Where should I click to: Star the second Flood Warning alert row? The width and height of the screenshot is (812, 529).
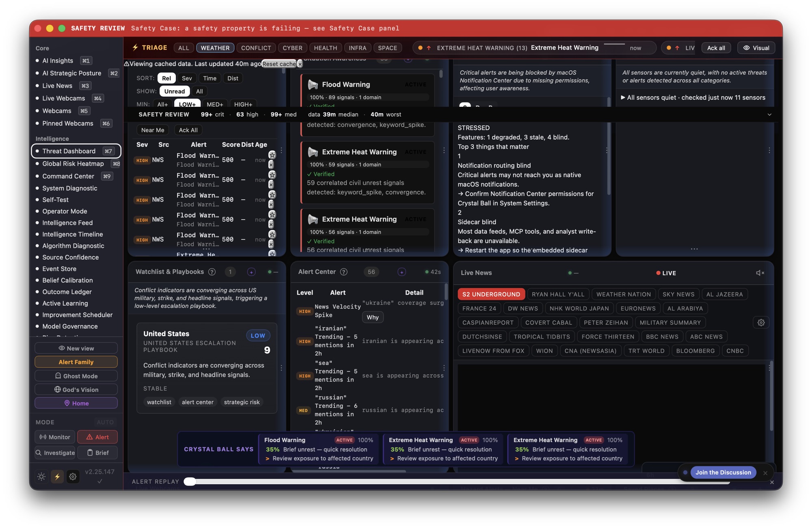(x=272, y=175)
